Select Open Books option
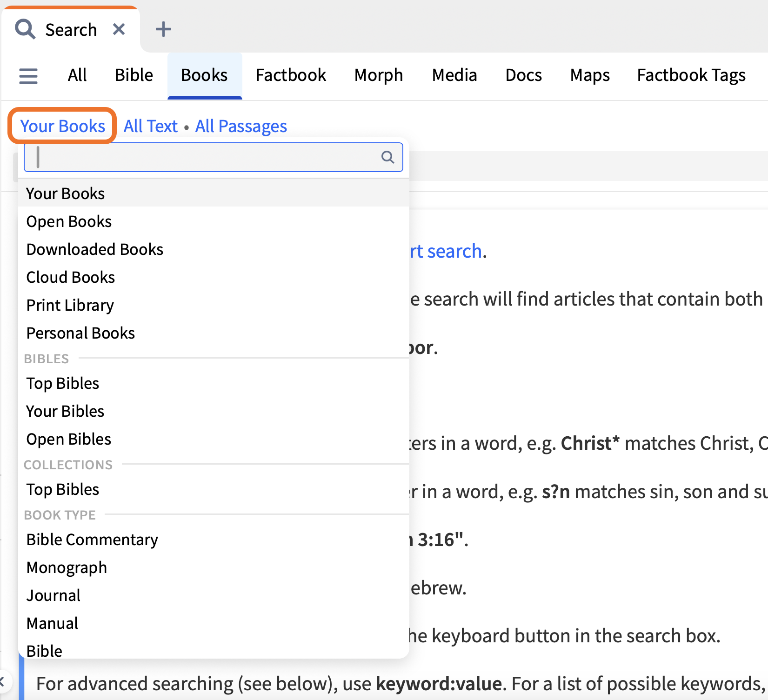 click(x=214, y=221)
